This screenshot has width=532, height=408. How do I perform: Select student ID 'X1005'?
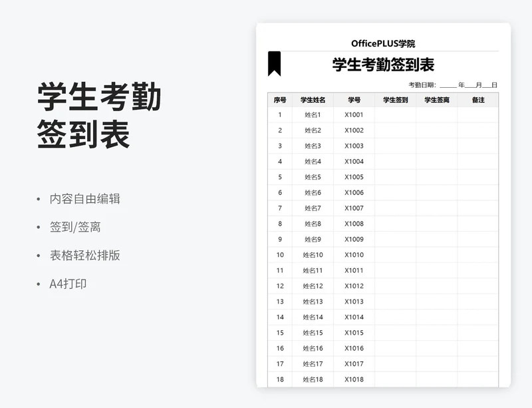pyautogui.click(x=354, y=177)
